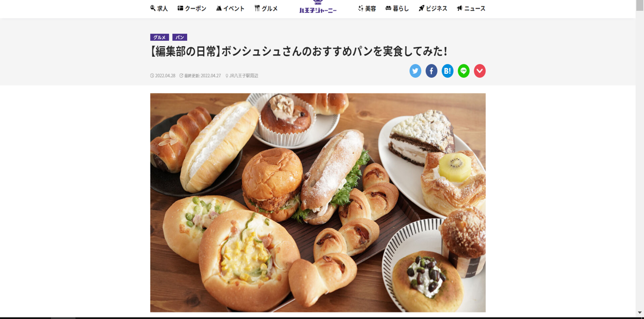The image size is (644, 319).
Task: Open 美容 navigation item
Action: point(367,9)
